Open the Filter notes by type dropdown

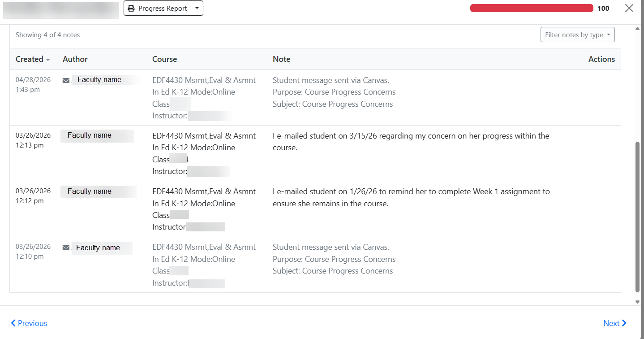[x=577, y=35]
